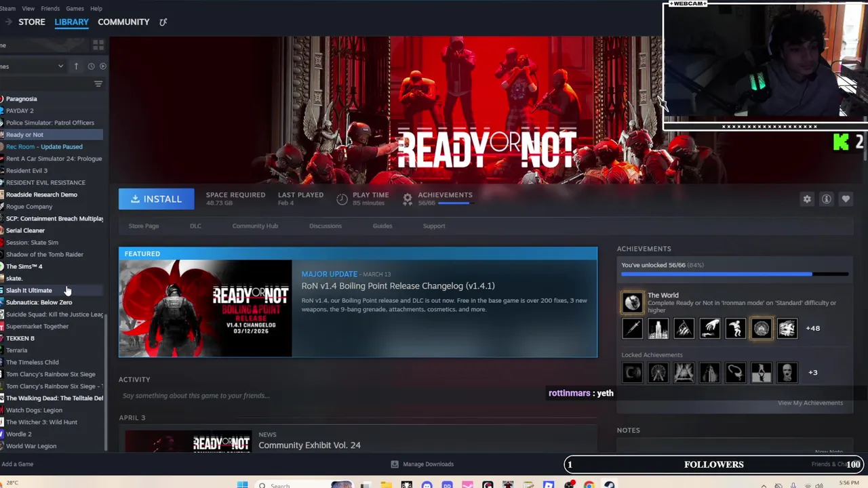This screenshot has height=488, width=868.
Task: Toggle recent activity clock filter
Action: point(91,66)
